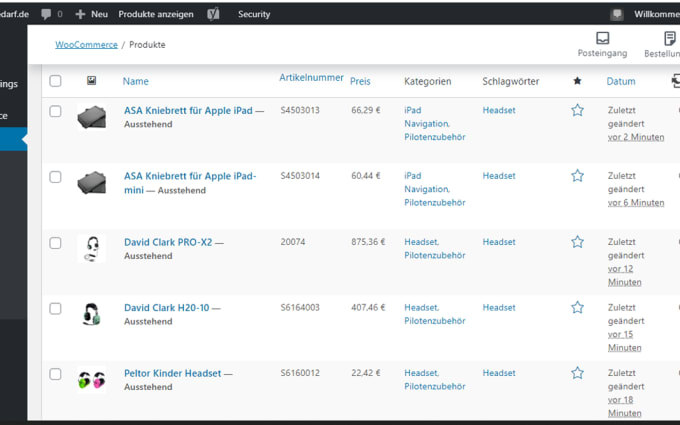Click Produkte anzeigen in admin bar

[x=156, y=14]
